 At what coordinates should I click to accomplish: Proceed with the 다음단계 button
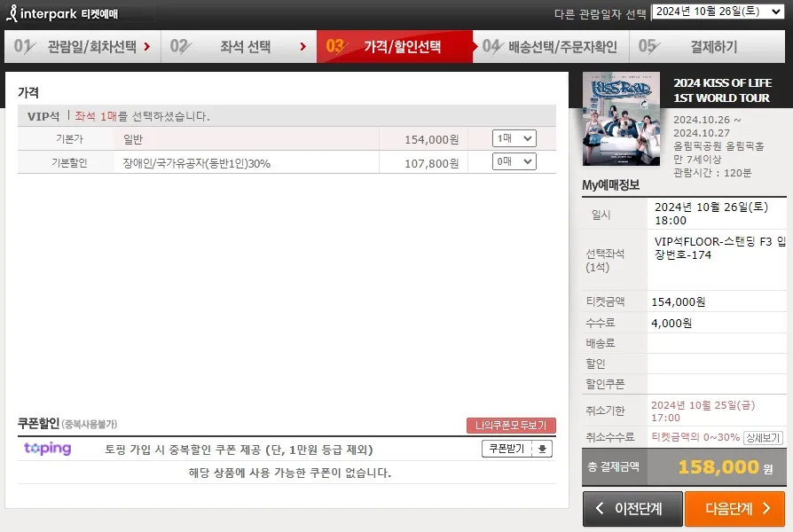point(734,509)
